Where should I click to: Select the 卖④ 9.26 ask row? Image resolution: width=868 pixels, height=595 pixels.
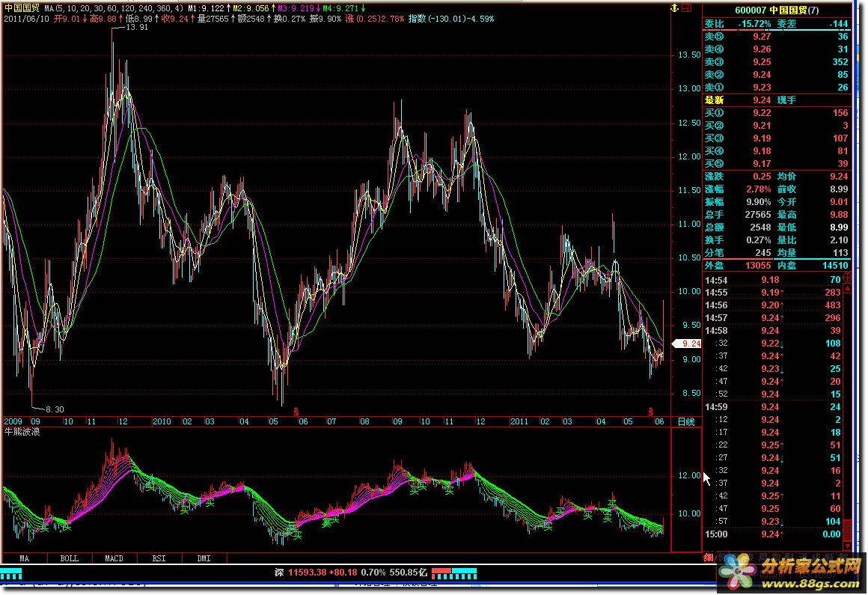tap(776, 49)
